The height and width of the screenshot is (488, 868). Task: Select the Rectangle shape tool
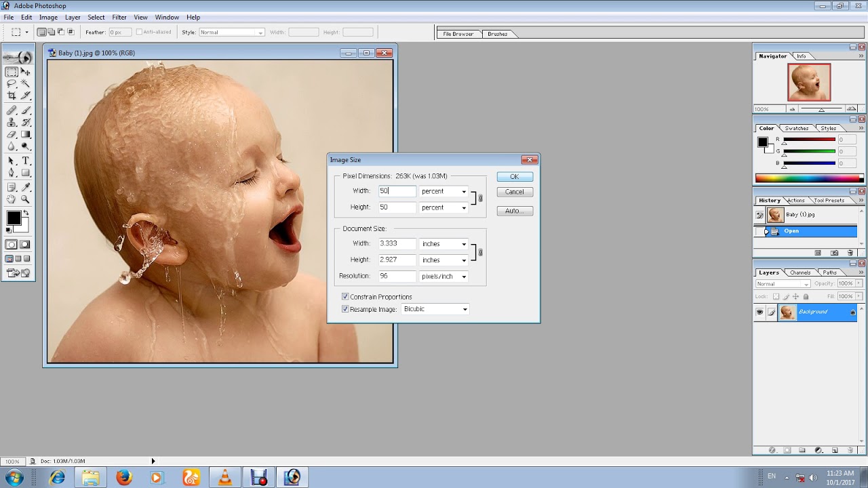[26, 173]
